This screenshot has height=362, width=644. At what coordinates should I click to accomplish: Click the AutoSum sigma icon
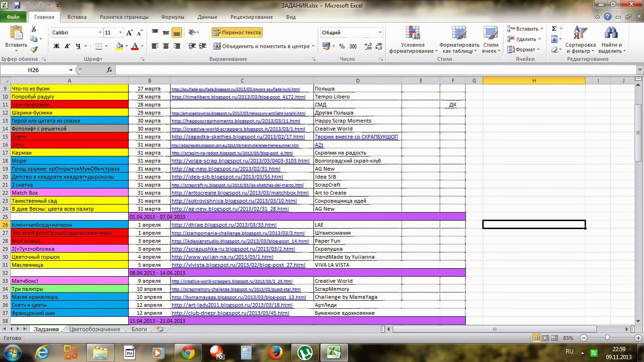coord(554,29)
